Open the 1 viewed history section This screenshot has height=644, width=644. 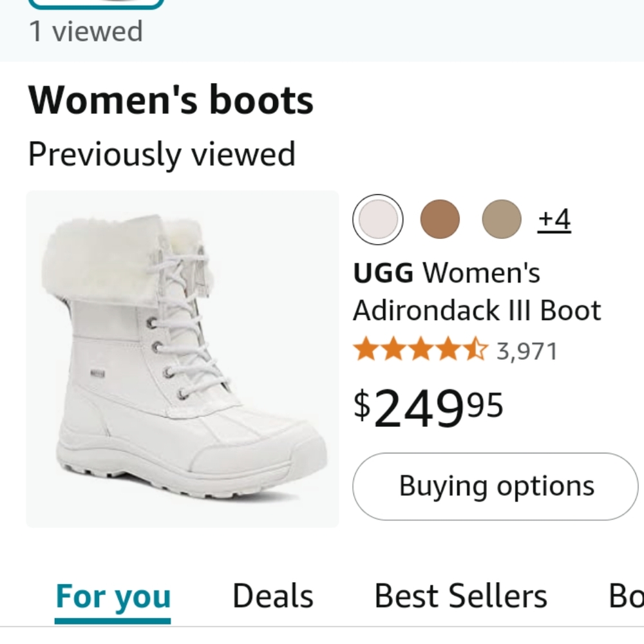click(x=84, y=30)
